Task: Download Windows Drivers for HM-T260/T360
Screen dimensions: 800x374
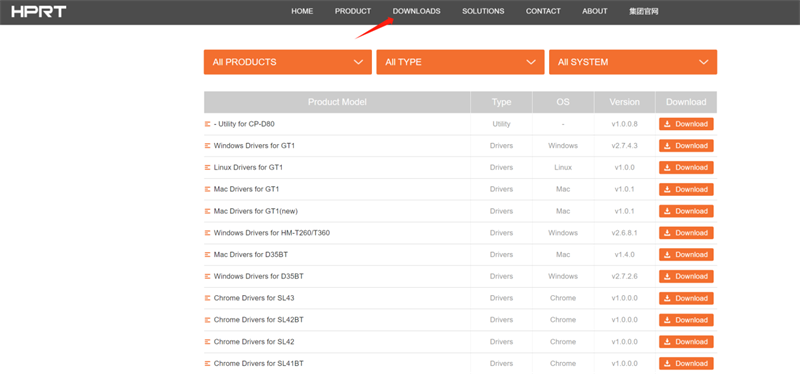Action: point(686,233)
